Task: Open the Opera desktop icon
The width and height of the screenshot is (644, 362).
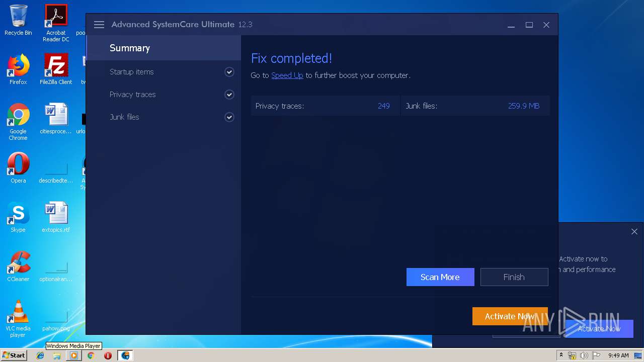Action: pyautogui.click(x=18, y=168)
